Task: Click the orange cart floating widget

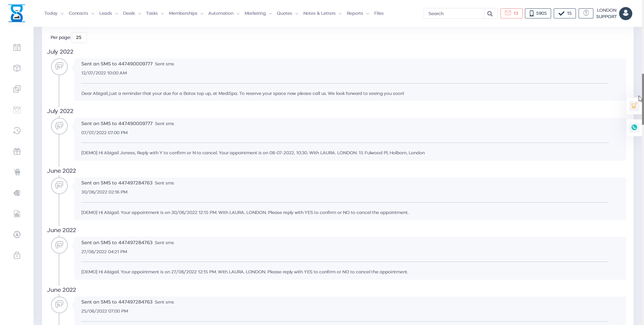Action: click(634, 106)
